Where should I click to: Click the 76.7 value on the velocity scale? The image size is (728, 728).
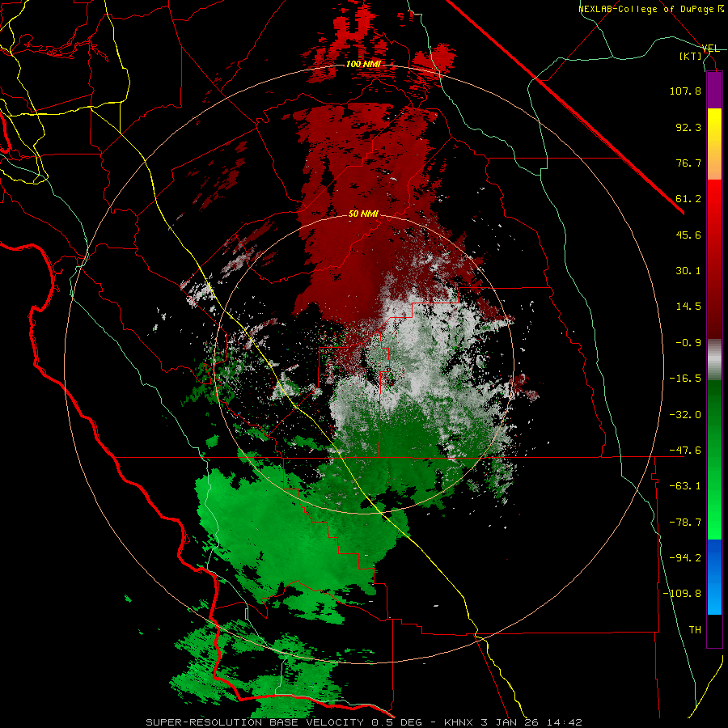pos(688,163)
